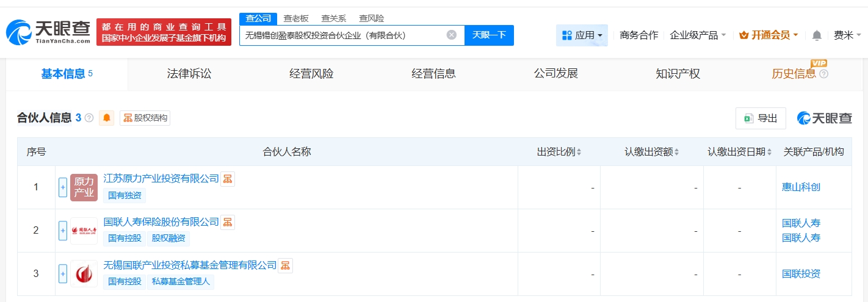The width and height of the screenshot is (868, 302).
Task: Click the notification bell in header
Action: [817, 35]
